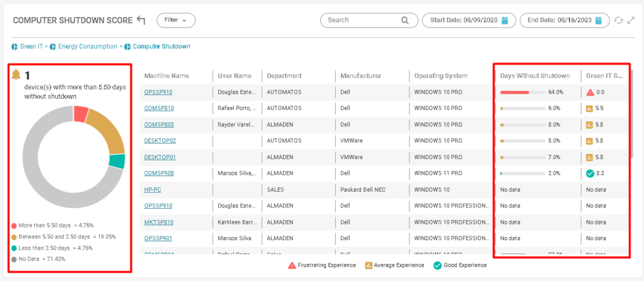
Task: Click the expand fullscreen icon
Action: 630,20
